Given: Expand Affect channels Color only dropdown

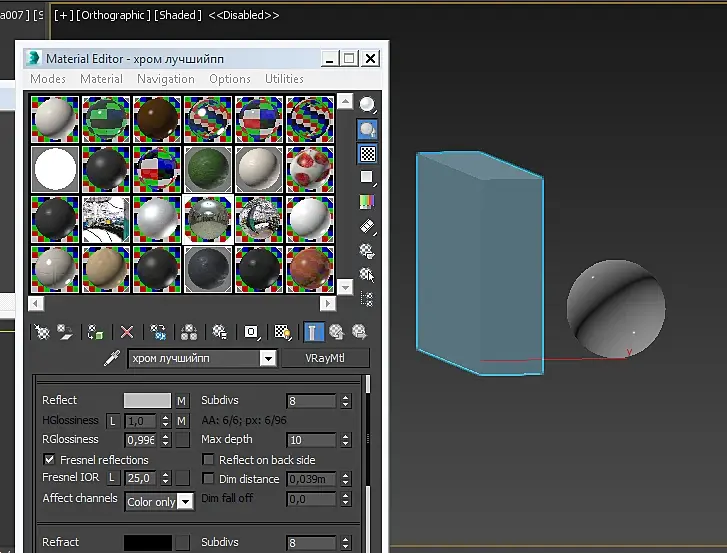Looking at the screenshot, I should click(x=185, y=502).
